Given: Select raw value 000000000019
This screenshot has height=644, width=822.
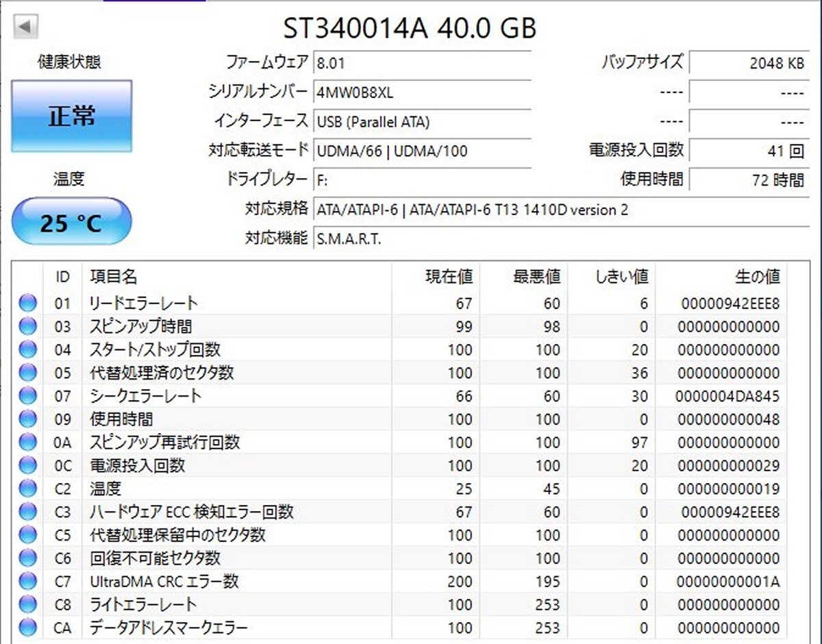Looking at the screenshot, I should point(729,488).
